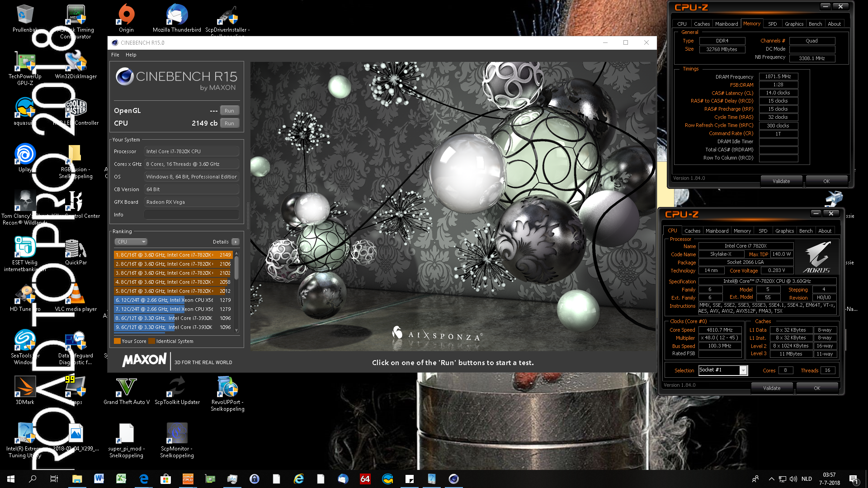Open the taskbar search magnifier

pyautogui.click(x=33, y=479)
